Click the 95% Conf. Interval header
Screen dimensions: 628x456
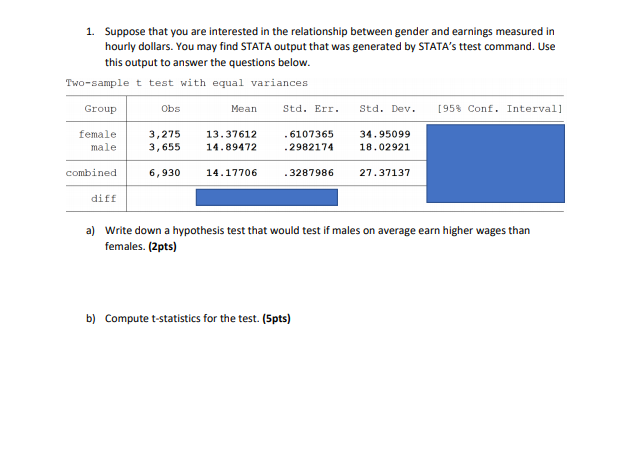500,108
